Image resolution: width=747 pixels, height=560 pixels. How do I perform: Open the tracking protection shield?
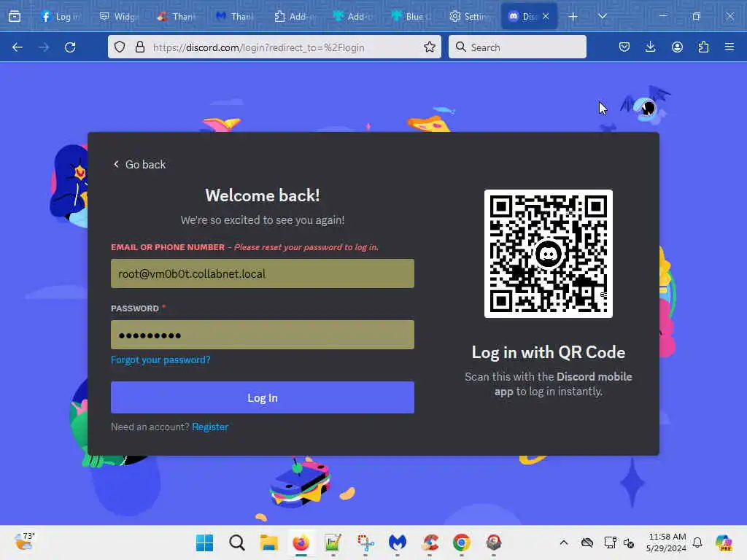click(x=120, y=47)
